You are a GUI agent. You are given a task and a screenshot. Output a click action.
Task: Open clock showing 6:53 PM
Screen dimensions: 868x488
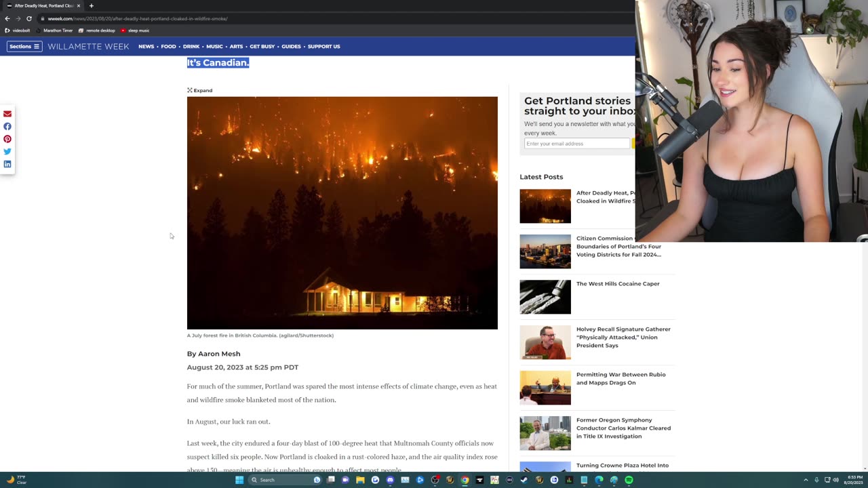tap(854, 480)
